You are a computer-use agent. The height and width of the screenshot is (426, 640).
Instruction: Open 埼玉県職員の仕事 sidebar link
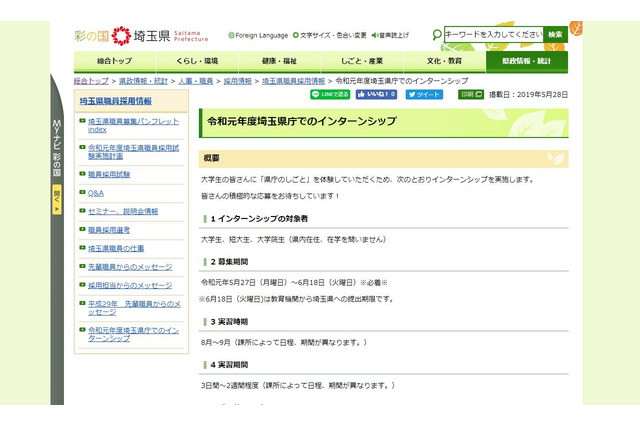click(116, 248)
